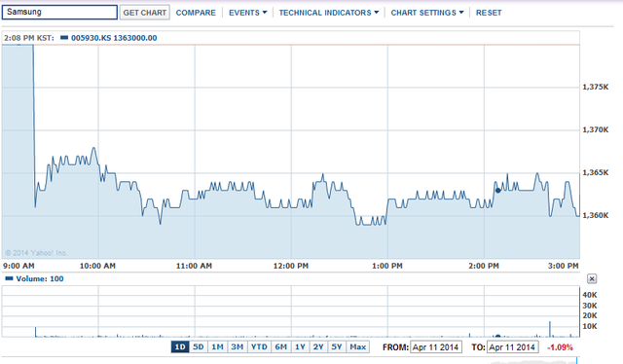Select the 6M time range
The image size is (623, 364).
[281, 346]
